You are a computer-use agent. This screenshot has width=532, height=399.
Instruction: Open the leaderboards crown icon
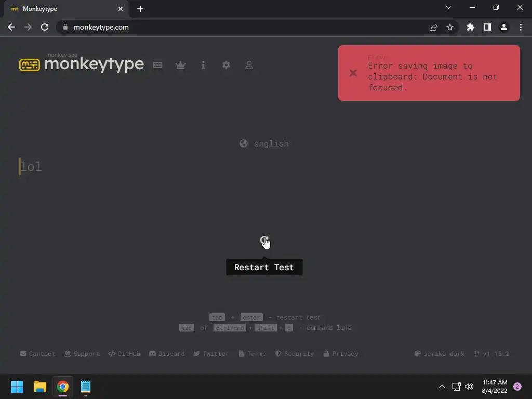(x=180, y=65)
